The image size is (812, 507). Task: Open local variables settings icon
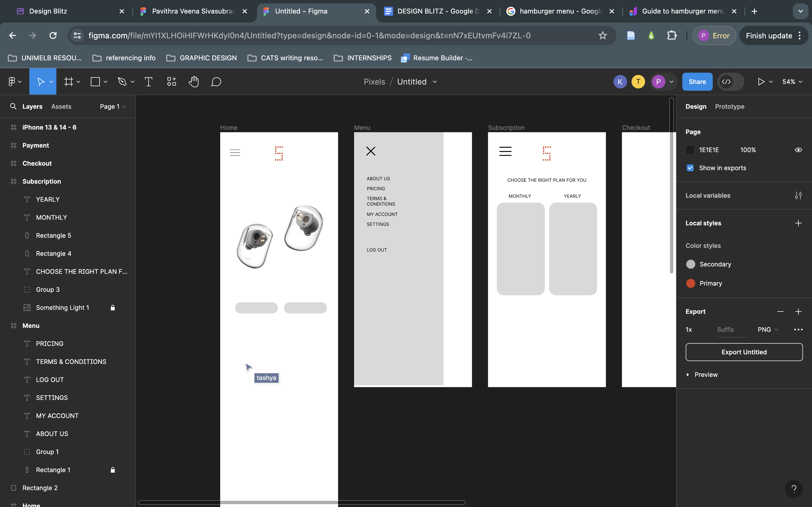click(798, 195)
